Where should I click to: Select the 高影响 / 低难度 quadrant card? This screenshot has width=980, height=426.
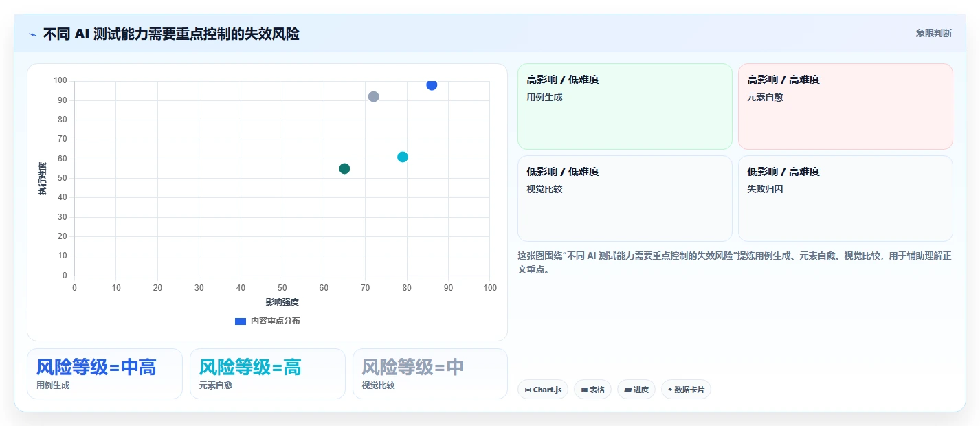[x=625, y=106]
